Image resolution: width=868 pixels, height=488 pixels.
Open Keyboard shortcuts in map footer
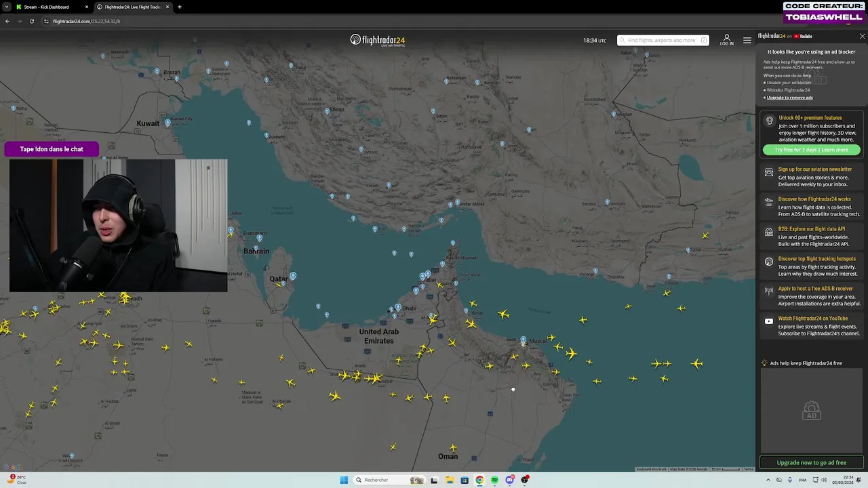(651, 469)
